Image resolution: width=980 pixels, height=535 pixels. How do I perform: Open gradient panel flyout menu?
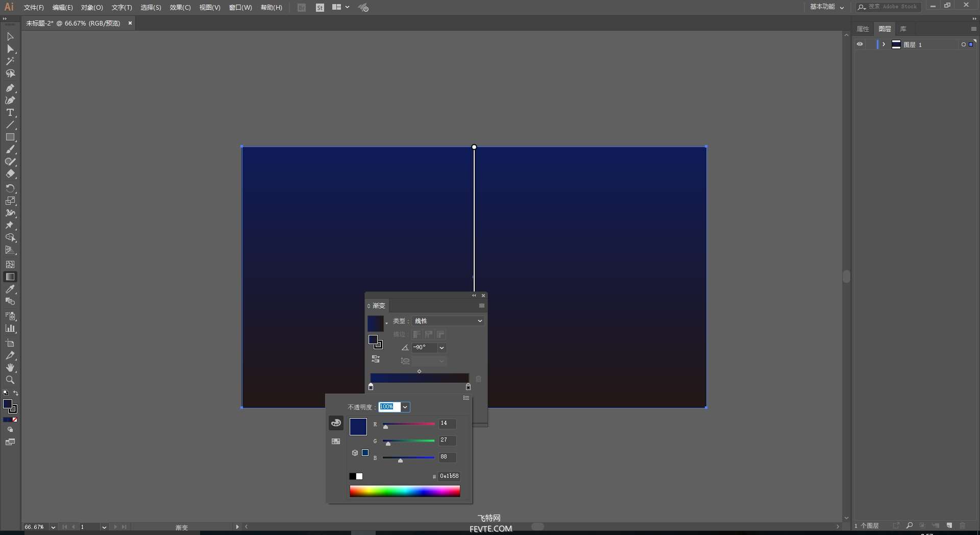click(x=481, y=306)
